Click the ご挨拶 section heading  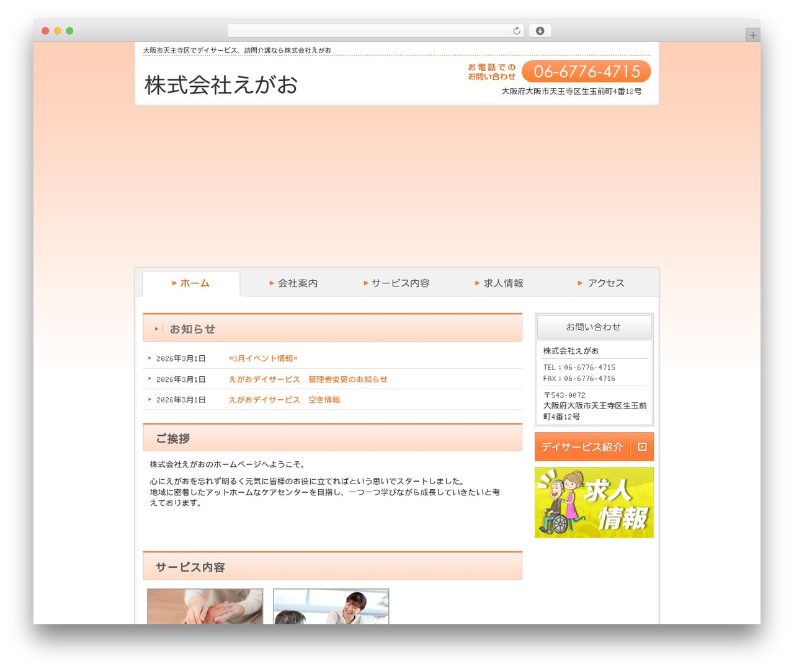pos(332,438)
